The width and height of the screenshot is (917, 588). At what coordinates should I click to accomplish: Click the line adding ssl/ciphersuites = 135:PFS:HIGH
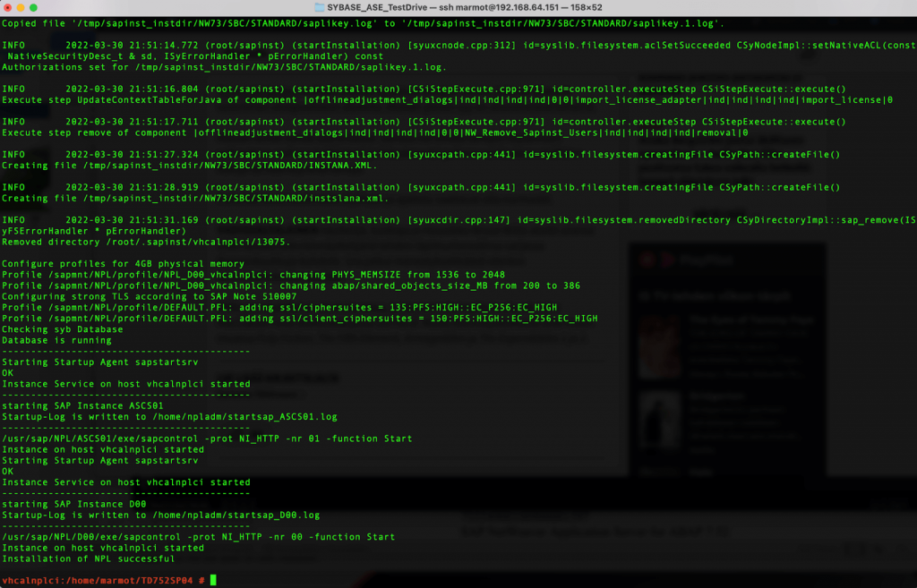click(279, 308)
